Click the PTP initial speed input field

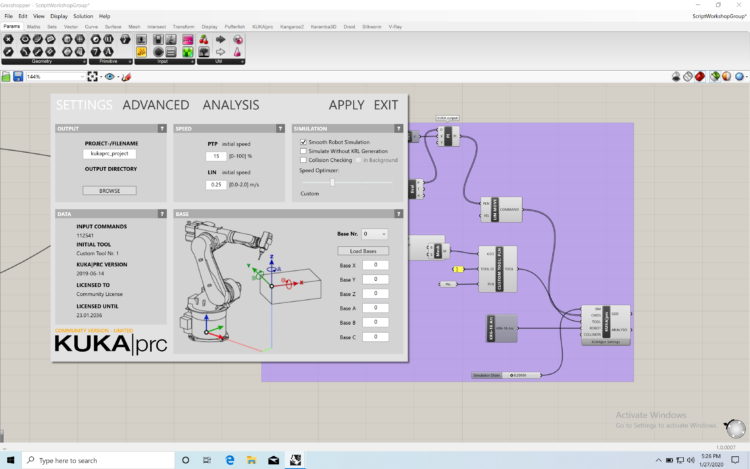click(215, 156)
